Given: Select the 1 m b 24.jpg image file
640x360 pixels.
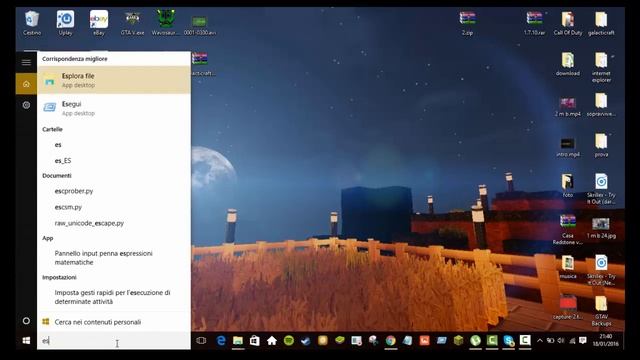Looking at the screenshot, I should coord(601,227).
